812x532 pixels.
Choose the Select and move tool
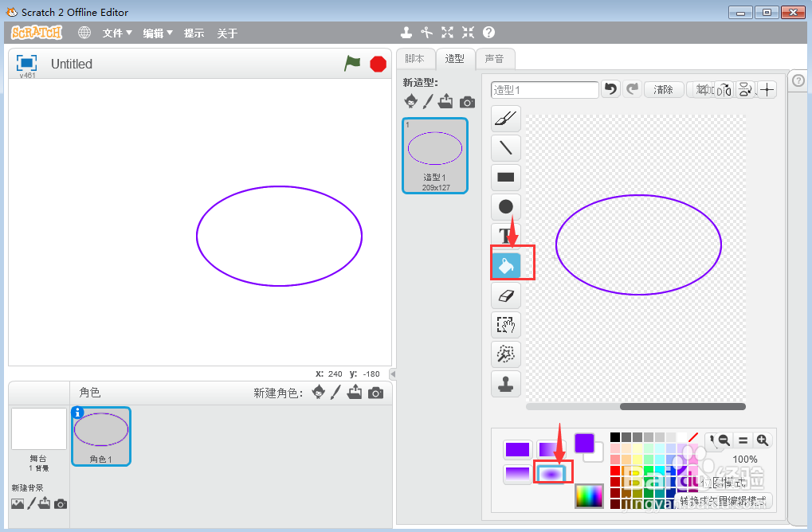(505, 325)
